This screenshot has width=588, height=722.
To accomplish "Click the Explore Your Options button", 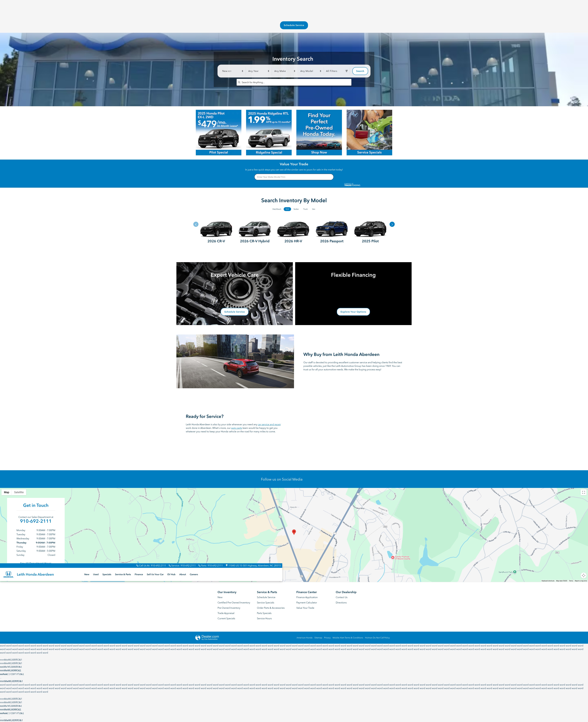I will (353, 312).
